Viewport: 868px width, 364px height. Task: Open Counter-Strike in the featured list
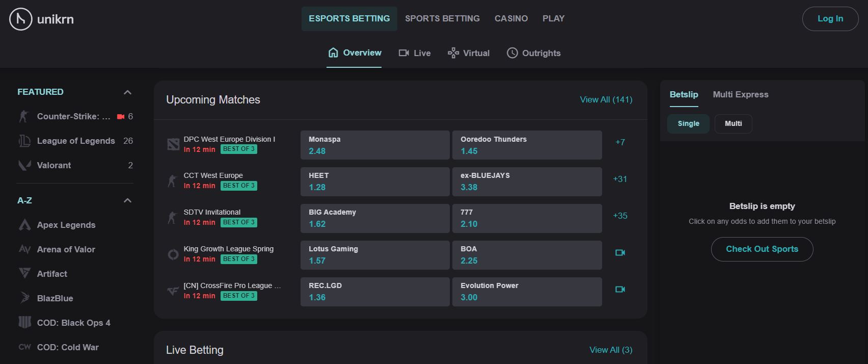75,116
